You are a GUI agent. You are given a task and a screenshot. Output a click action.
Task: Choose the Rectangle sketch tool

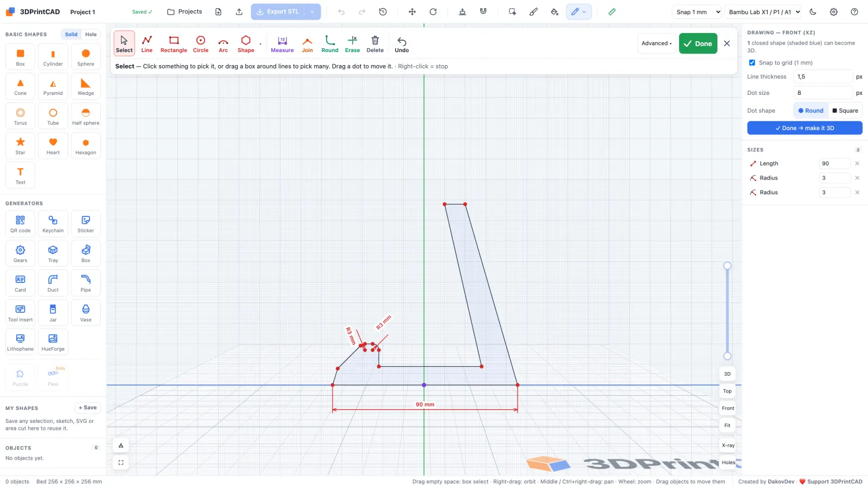coord(174,44)
